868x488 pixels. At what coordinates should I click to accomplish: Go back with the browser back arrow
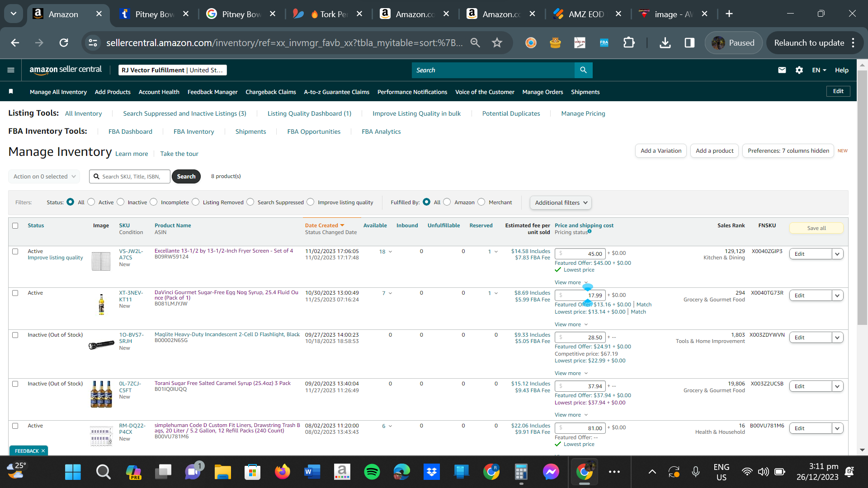[x=15, y=43]
